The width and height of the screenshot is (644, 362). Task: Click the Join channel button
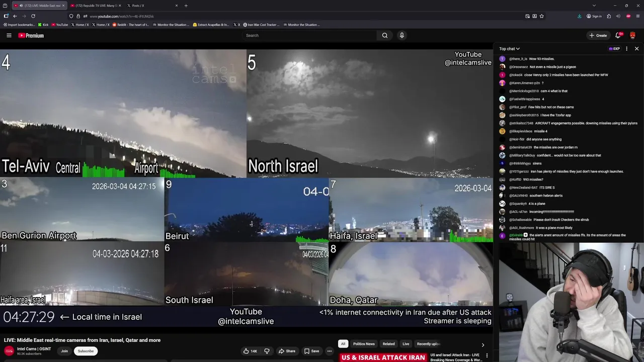(x=64, y=351)
